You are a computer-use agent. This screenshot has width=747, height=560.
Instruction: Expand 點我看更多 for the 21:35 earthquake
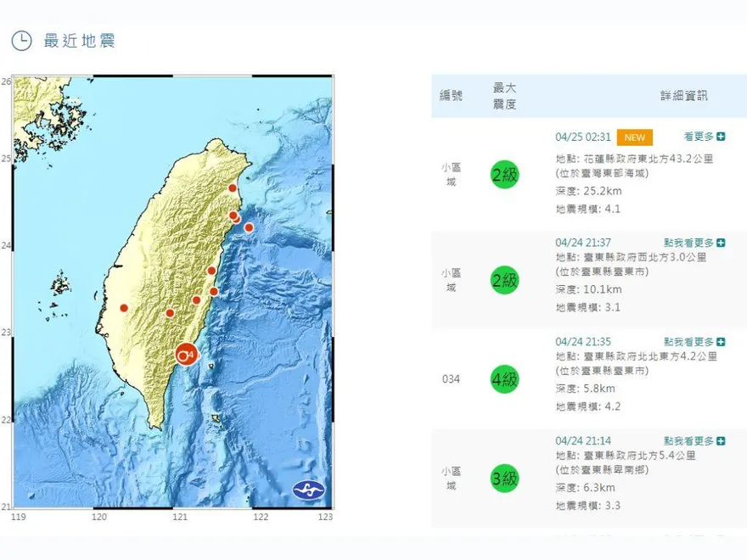(694, 342)
